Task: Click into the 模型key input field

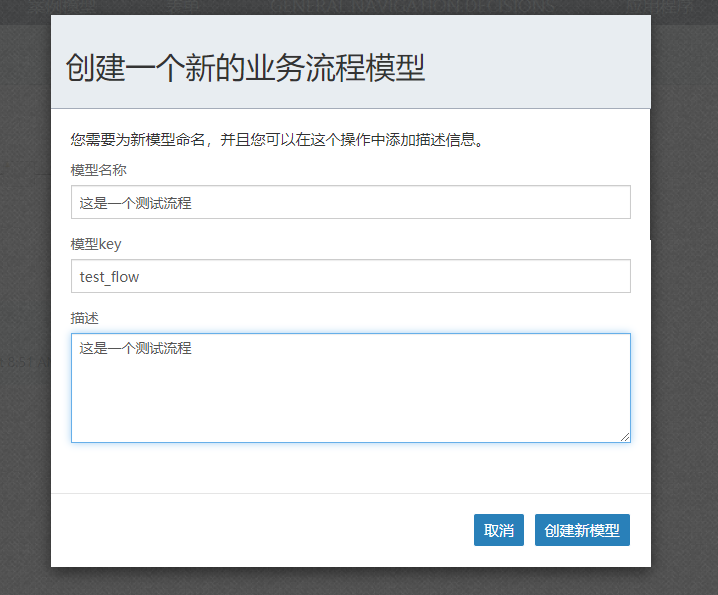Action: click(350, 277)
